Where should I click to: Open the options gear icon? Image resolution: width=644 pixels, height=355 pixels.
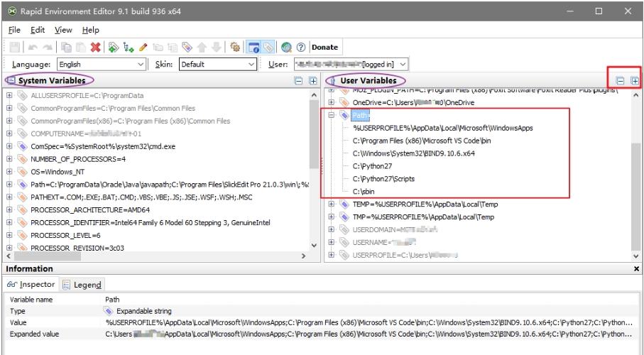click(235, 48)
